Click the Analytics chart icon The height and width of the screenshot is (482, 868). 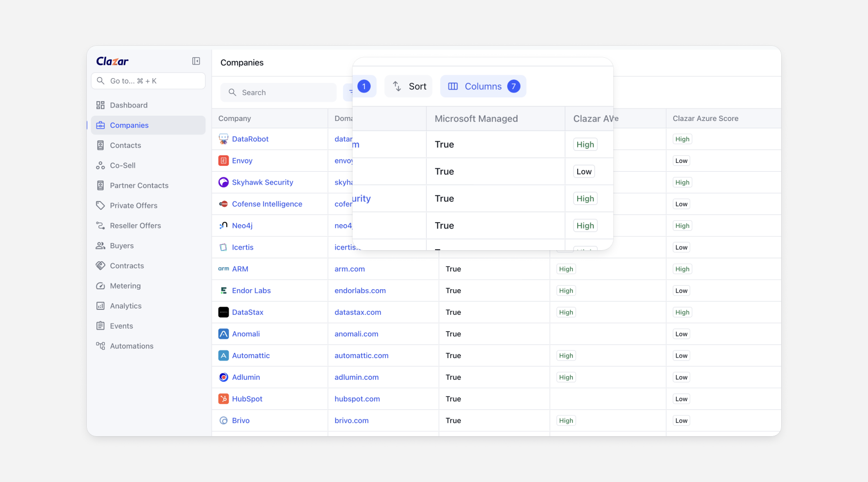coord(100,306)
